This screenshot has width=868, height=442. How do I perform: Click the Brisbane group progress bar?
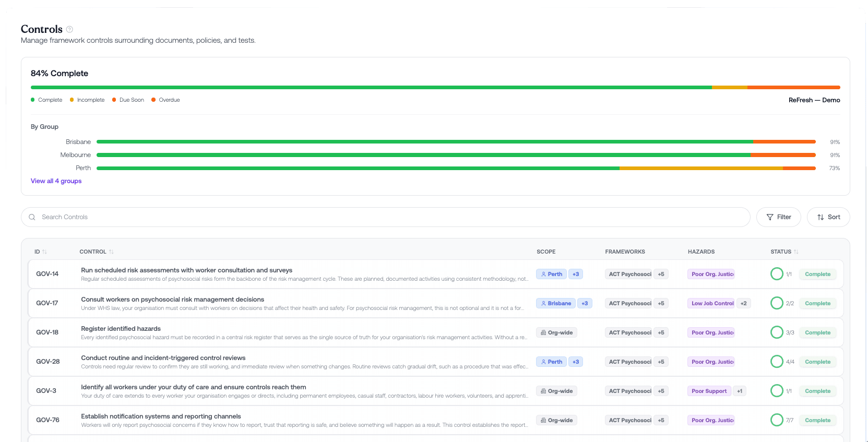click(456, 142)
